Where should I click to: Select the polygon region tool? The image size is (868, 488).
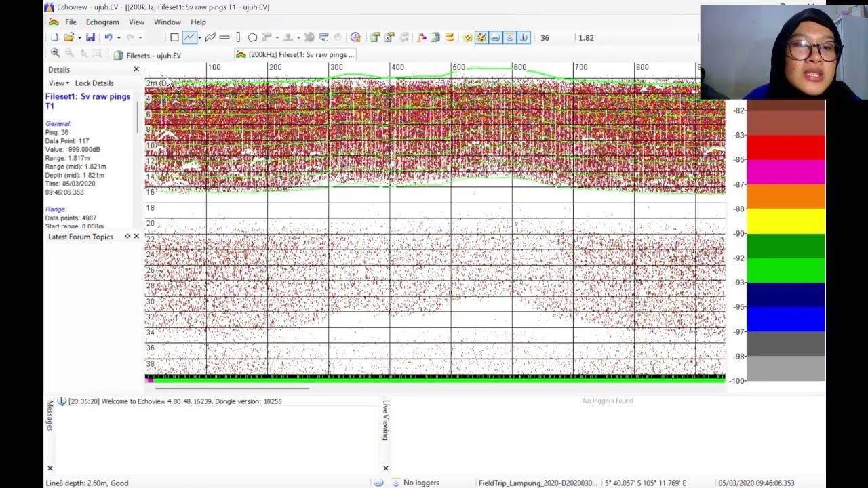252,37
